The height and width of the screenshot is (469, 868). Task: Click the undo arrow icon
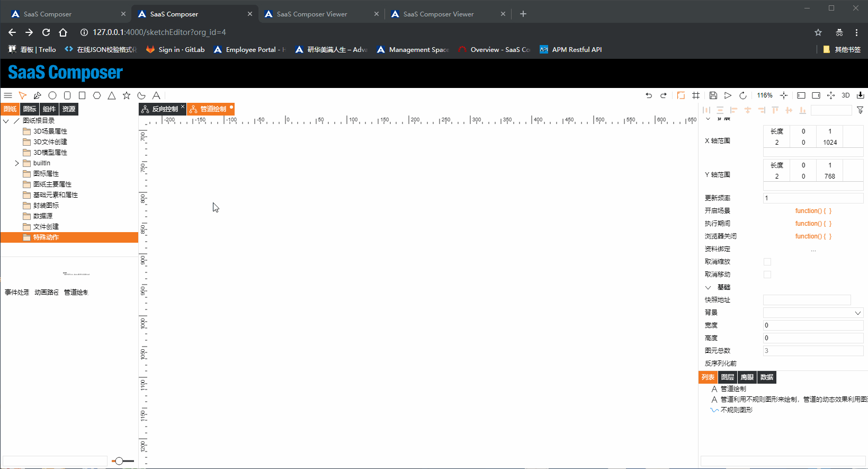point(649,95)
